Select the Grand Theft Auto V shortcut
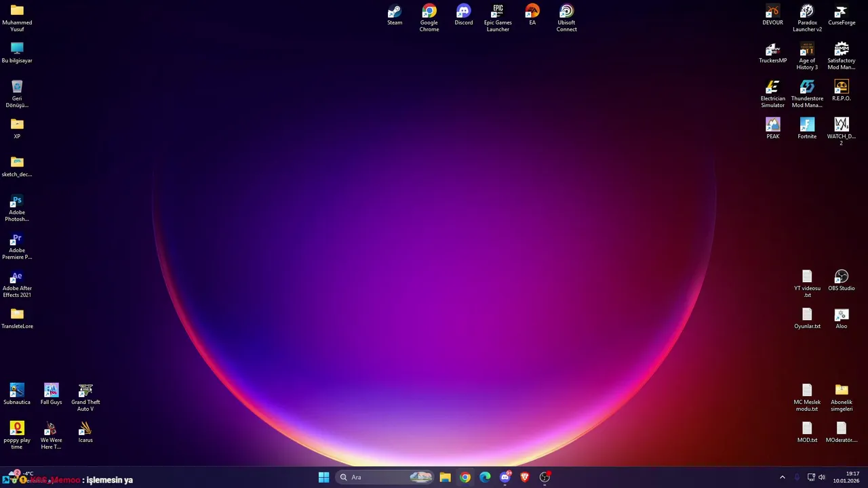Viewport: 868px width, 488px height. (x=85, y=398)
